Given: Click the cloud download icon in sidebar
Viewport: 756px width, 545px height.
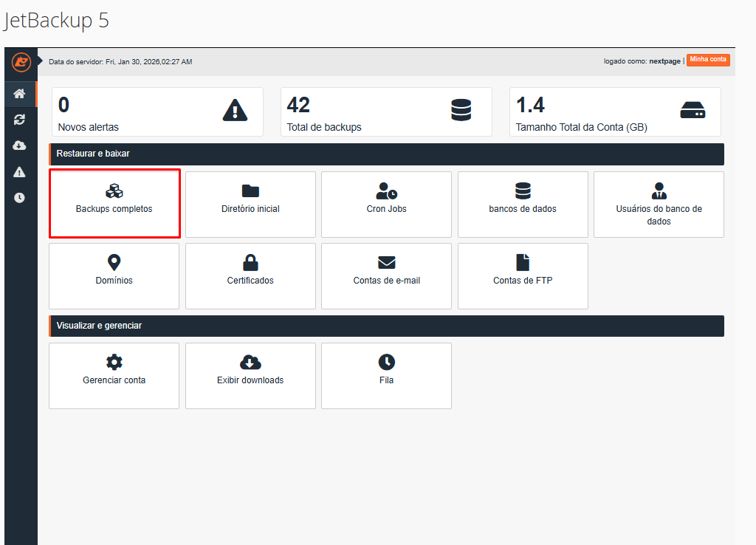Looking at the screenshot, I should 20,145.
